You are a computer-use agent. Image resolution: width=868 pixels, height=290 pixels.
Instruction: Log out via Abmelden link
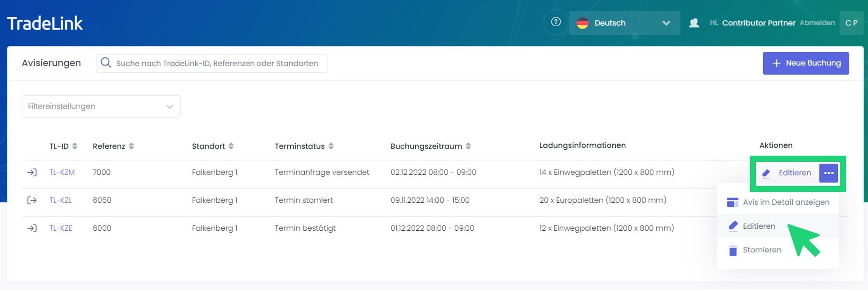(817, 23)
